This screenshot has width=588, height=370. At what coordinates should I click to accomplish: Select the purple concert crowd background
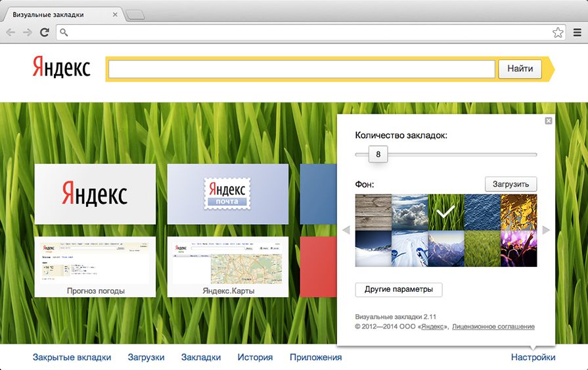pyautogui.click(x=519, y=248)
